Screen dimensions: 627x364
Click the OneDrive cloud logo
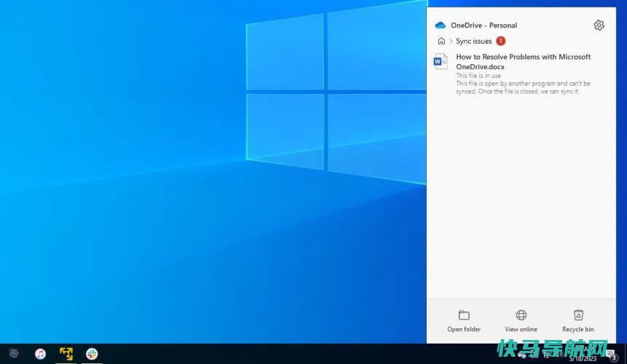pos(440,25)
